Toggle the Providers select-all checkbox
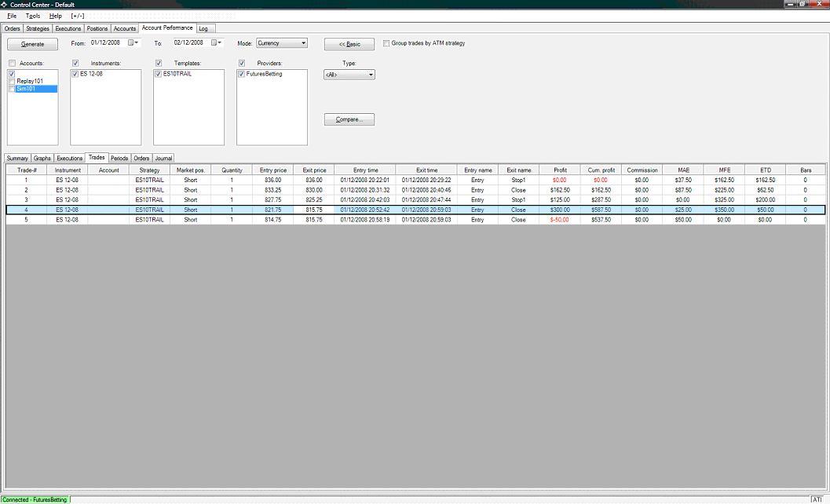The height and width of the screenshot is (504, 830). pyautogui.click(x=241, y=63)
